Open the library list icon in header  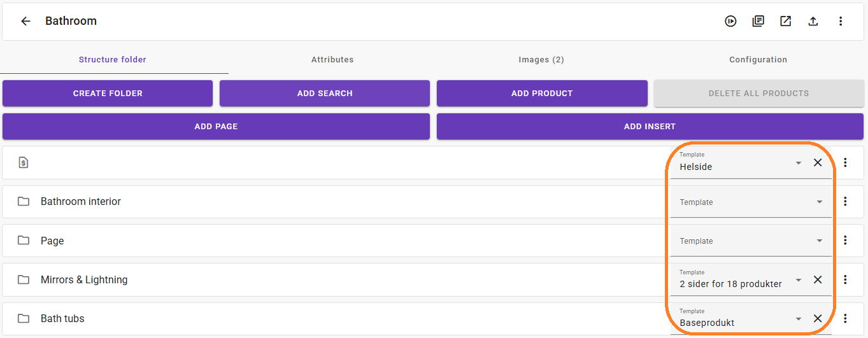pyautogui.click(x=758, y=21)
